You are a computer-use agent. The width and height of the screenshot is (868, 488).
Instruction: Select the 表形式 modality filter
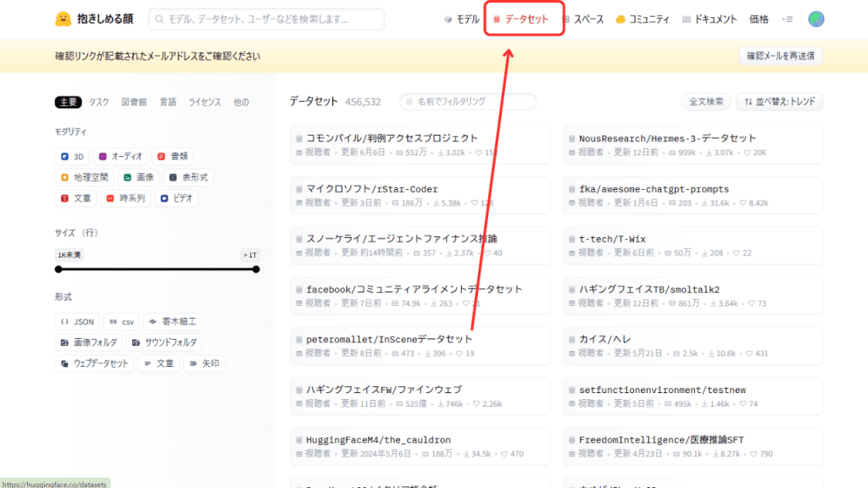pyautogui.click(x=188, y=178)
